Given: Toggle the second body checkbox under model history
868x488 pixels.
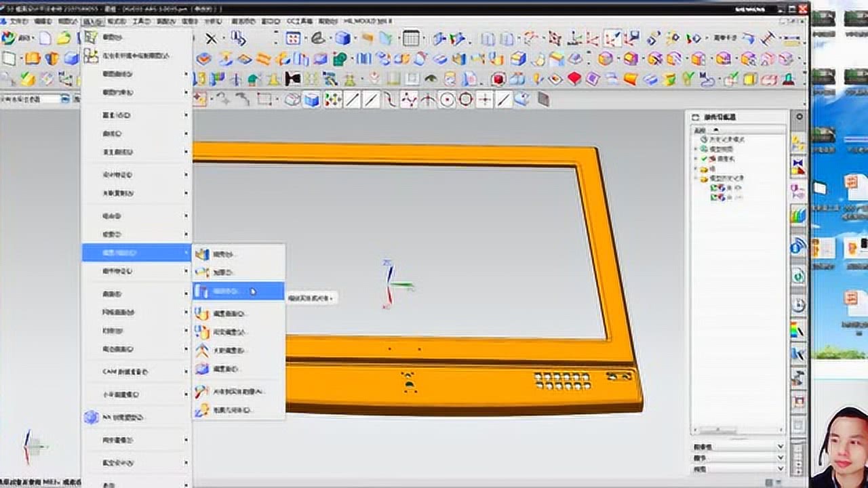Looking at the screenshot, I should (x=714, y=197).
